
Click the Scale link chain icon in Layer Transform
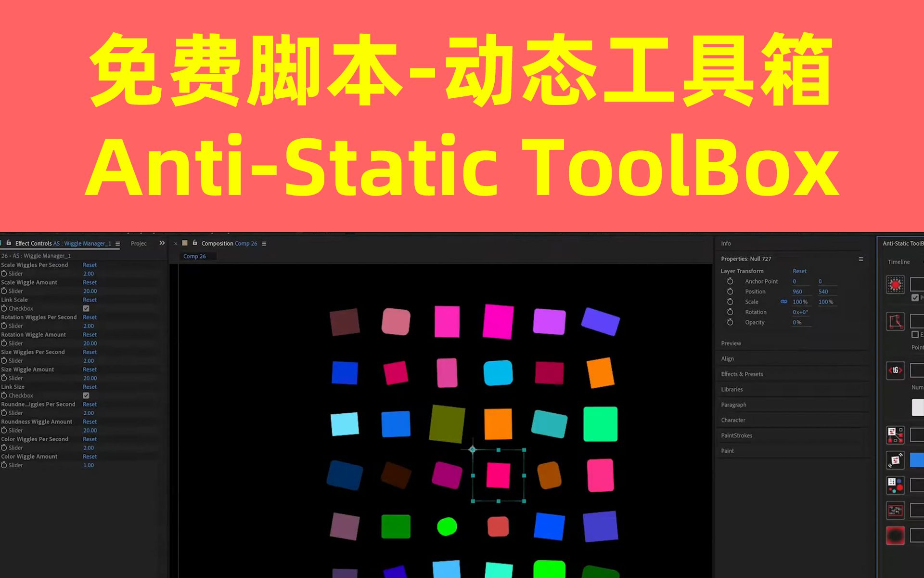(783, 302)
